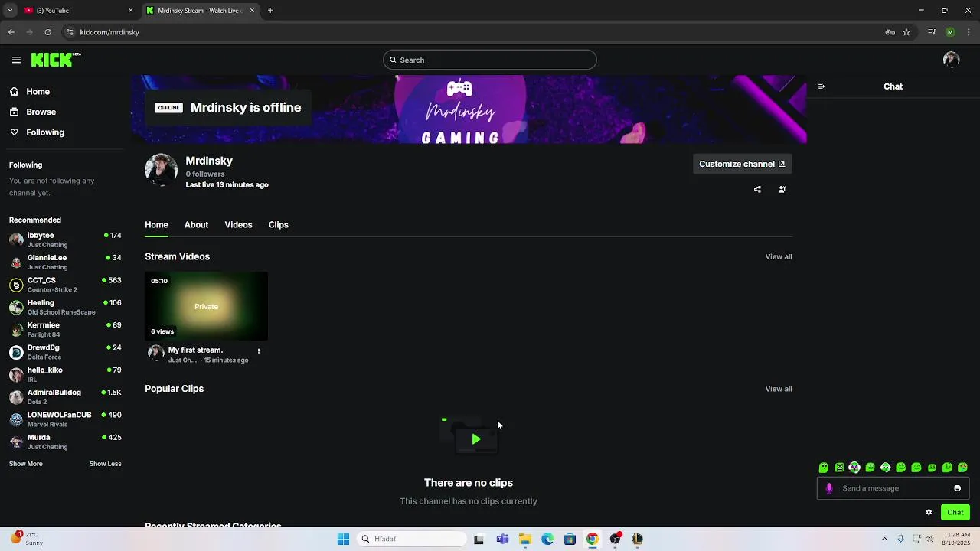Open chat settings gear icon
The width and height of the screenshot is (980, 551).
click(x=929, y=512)
